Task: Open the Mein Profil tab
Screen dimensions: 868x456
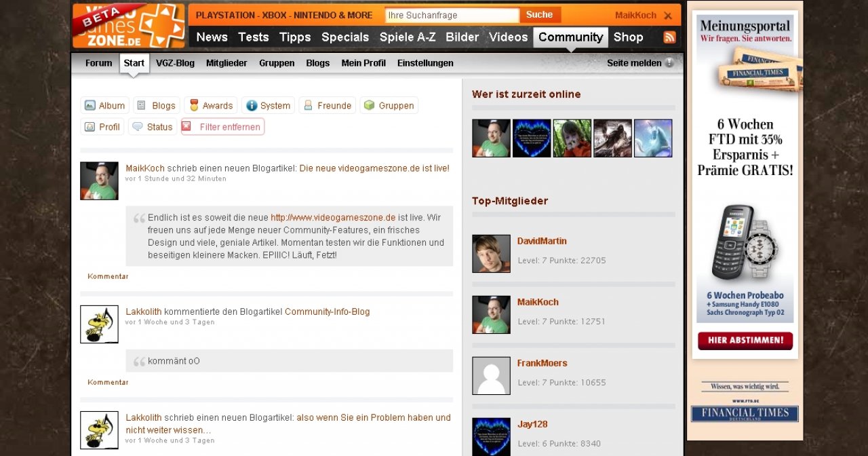Action: tap(363, 63)
